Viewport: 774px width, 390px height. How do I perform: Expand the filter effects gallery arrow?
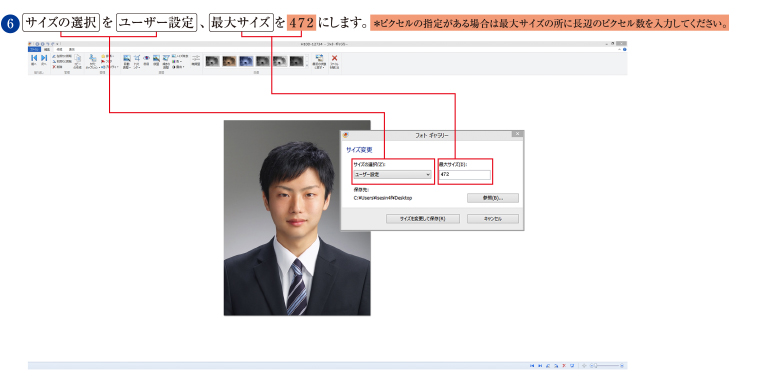(307, 65)
